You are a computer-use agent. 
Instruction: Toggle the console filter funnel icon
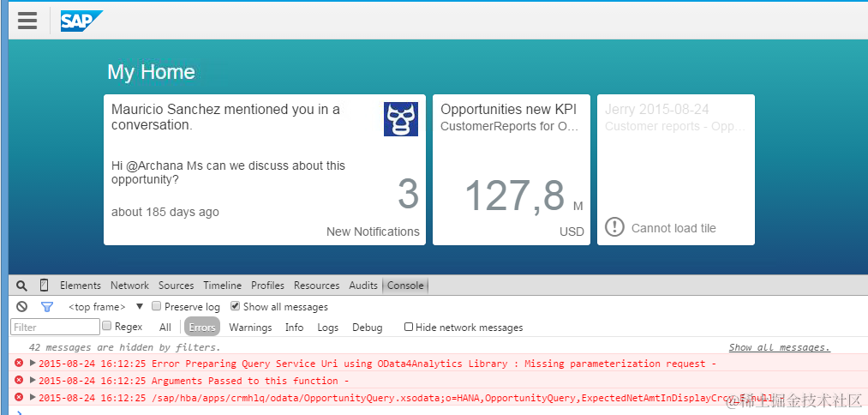[47, 306]
